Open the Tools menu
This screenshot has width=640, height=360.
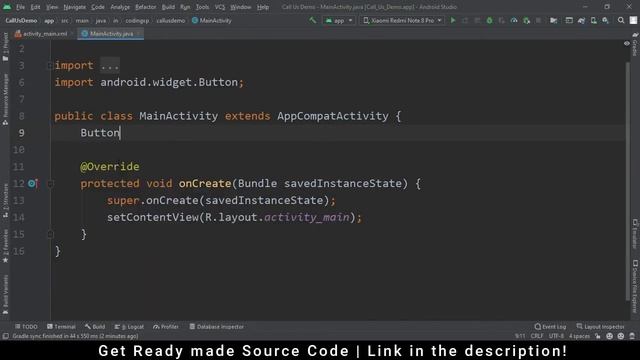point(202,7)
